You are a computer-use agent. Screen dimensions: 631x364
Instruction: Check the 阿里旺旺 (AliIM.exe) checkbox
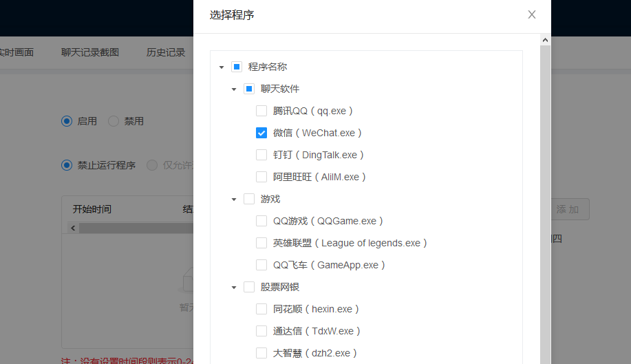(261, 177)
